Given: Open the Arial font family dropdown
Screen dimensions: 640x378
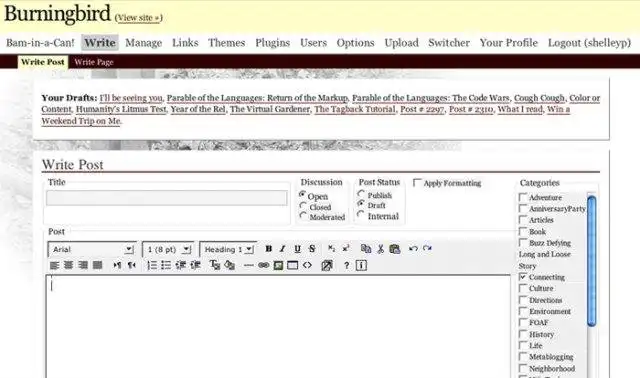Looking at the screenshot, I should (91, 249).
